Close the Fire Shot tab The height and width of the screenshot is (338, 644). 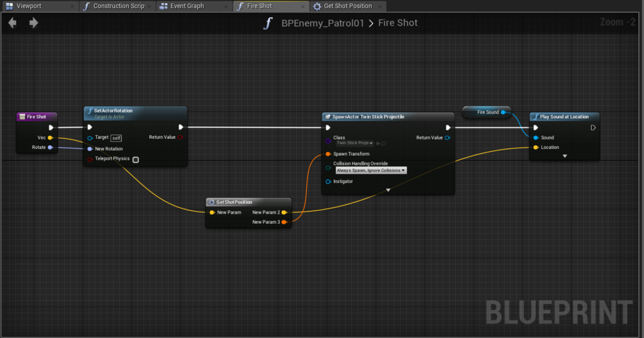pos(303,6)
